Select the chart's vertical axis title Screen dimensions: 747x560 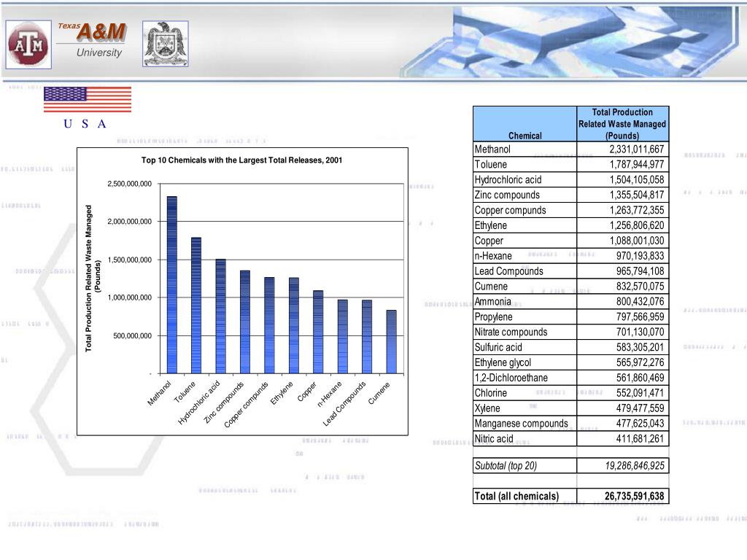pyautogui.click(x=93, y=279)
